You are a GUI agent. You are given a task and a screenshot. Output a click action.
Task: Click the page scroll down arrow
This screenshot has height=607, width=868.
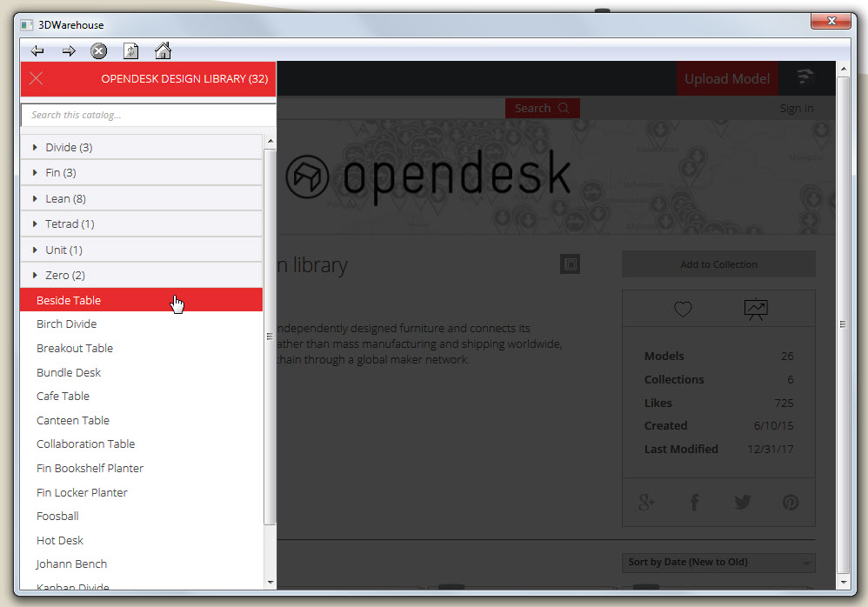[843, 582]
